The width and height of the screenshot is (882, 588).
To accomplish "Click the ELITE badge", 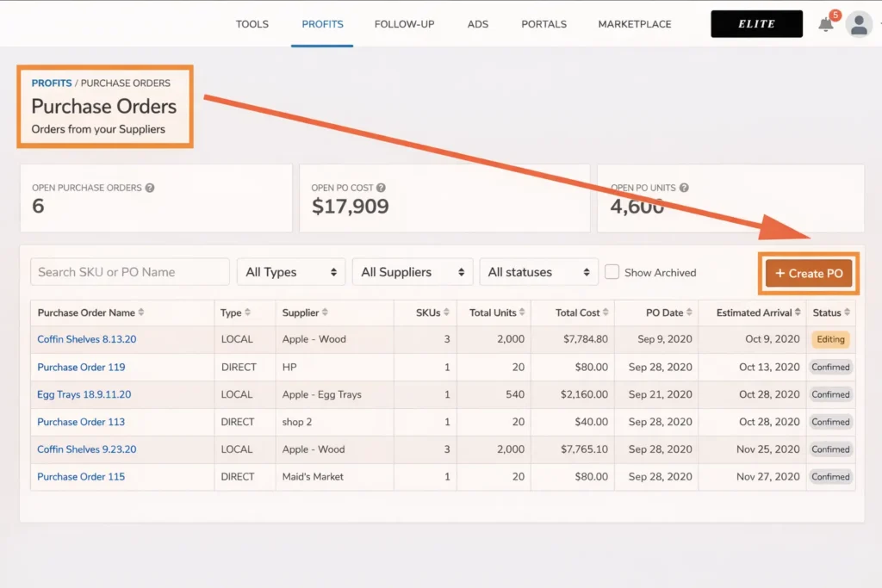I will 756,23.
